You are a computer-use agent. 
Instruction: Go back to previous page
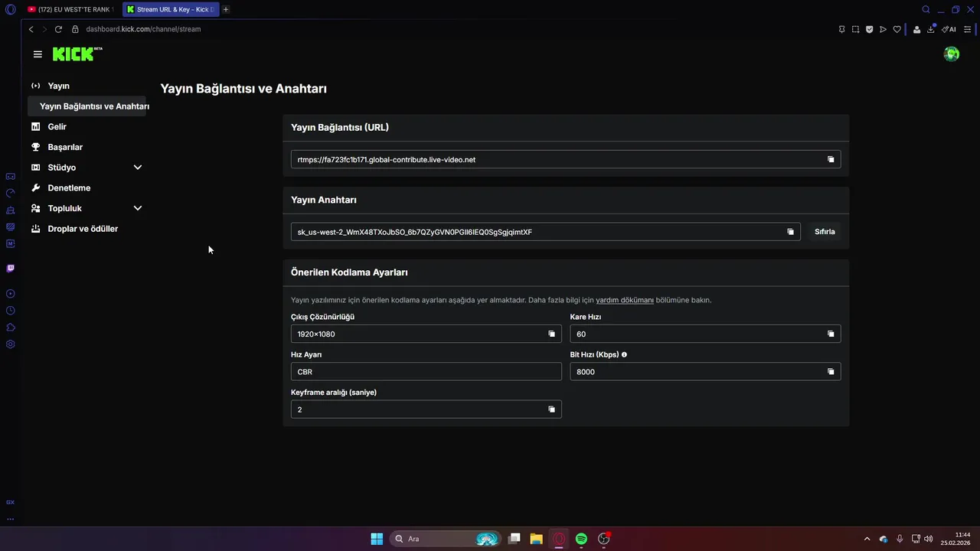pos(31,29)
